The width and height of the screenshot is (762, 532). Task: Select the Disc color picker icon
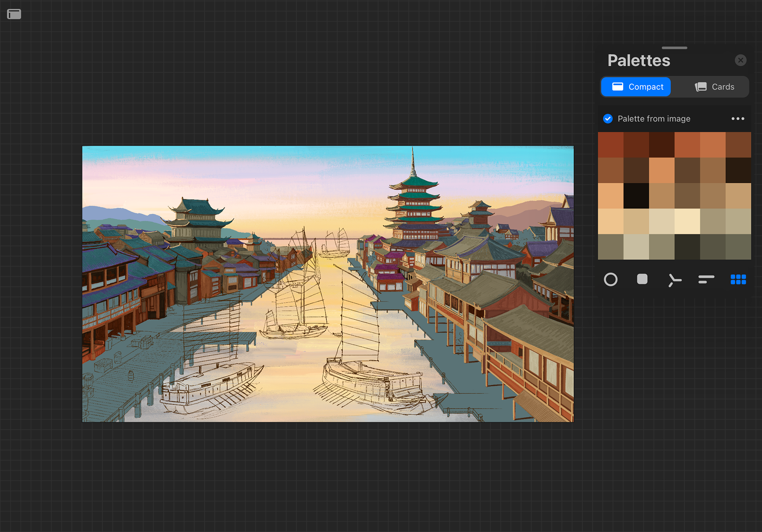click(610, 280)
